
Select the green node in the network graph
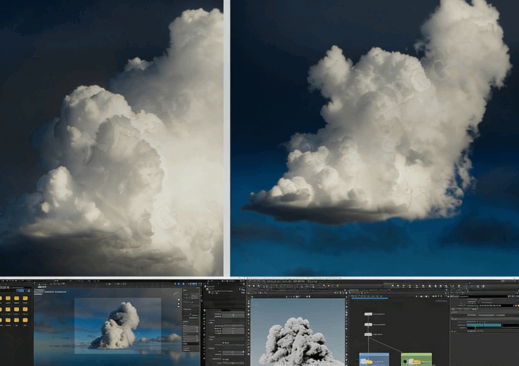[x=416, y=360]
